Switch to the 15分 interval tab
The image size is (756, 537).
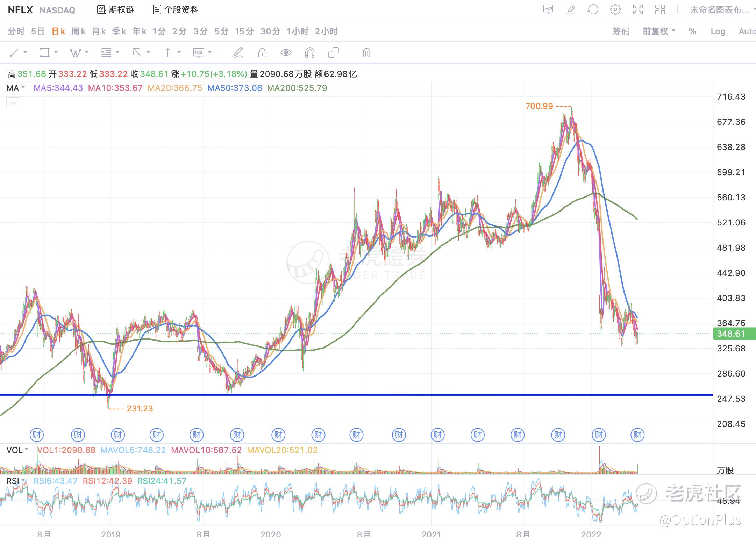pos(244,31)
